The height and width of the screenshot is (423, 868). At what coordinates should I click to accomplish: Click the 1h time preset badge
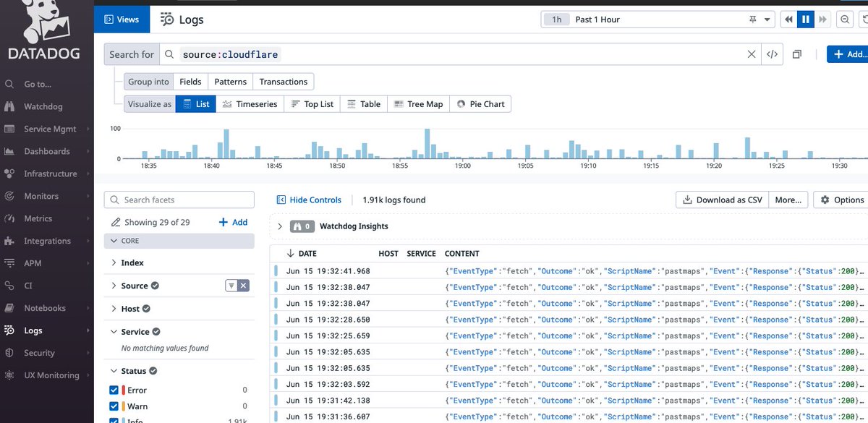pyautogui.click(x=556, y=20)
